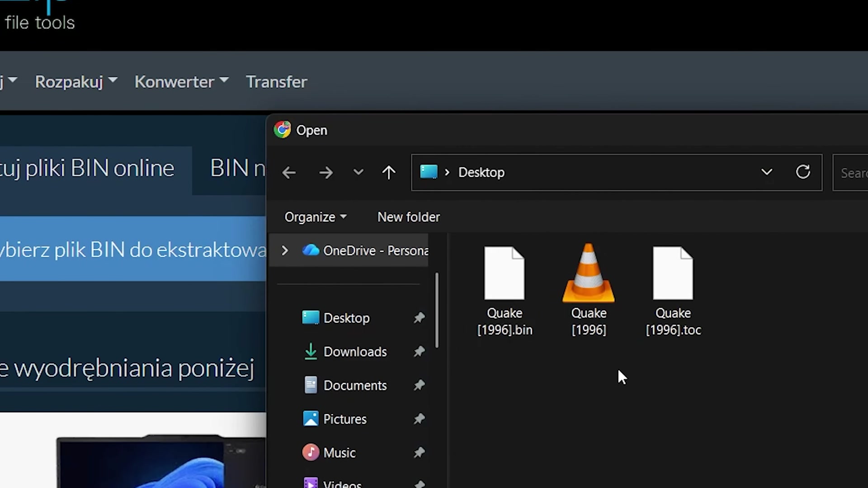Unpin Documents from quick access

[x=419, y=385]
